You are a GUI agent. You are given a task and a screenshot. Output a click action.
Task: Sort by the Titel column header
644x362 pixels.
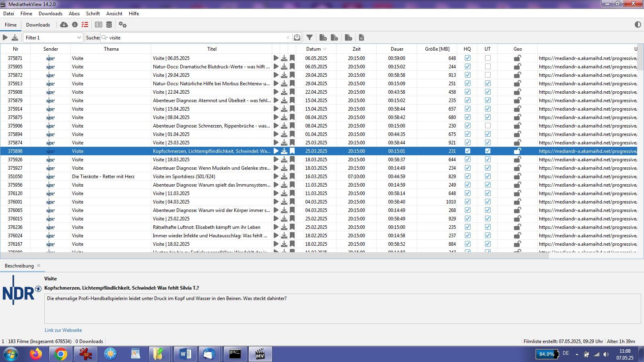tap(212, 49)
